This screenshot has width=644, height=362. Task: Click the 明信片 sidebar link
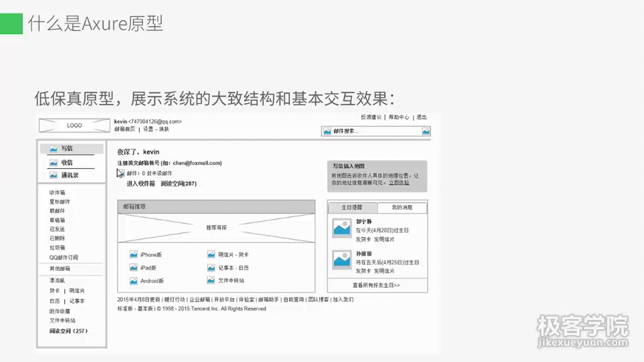[x=77, y=291]
